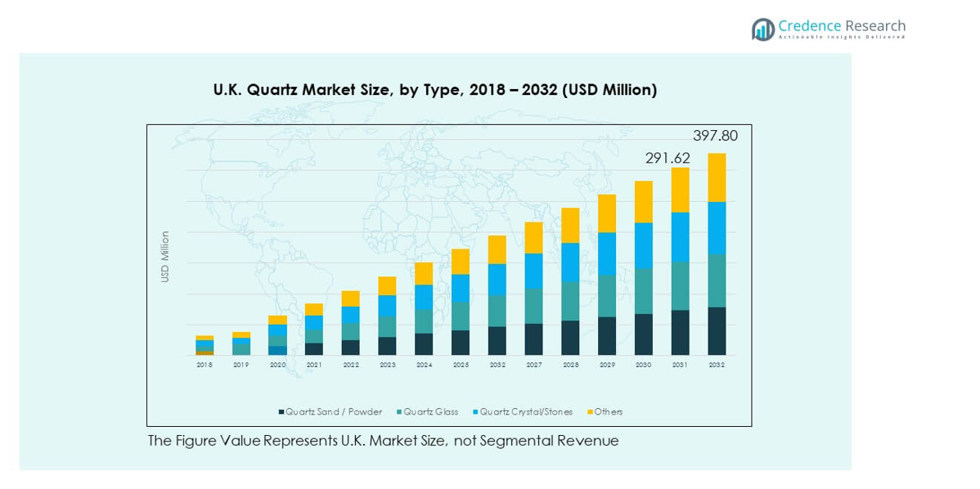Select the blue Crystal/Stones segment of 2027 bar
The width and height of the screenshot is (980, 489).
tap(533, 271)
